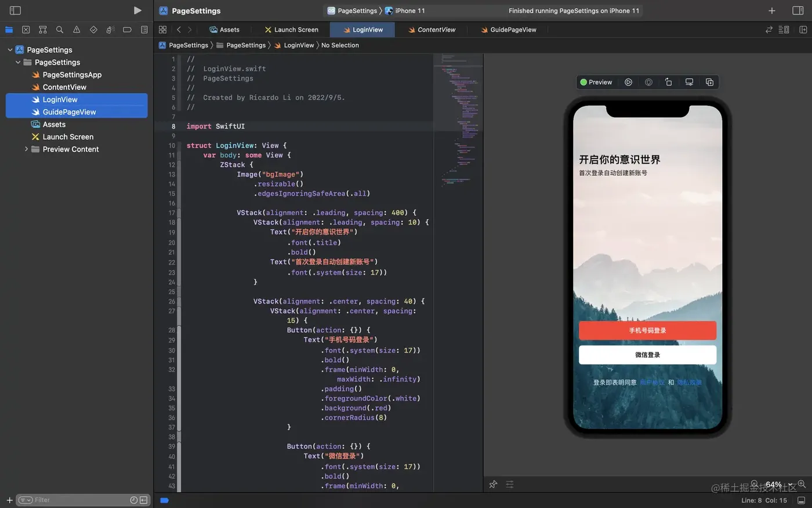Go forward in editor history

tap(190, 30)
